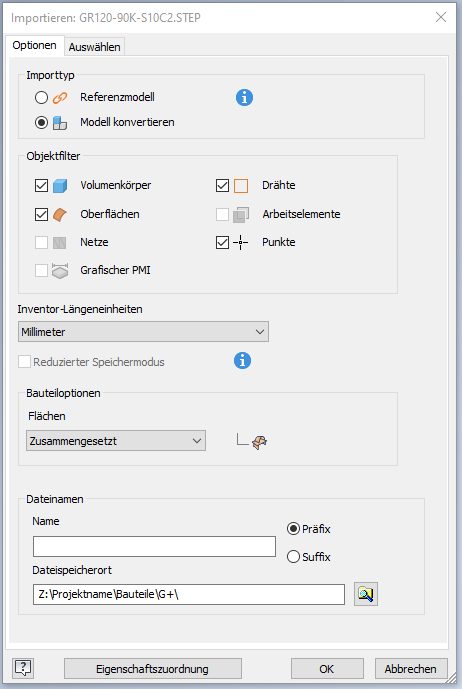
Task: Click the info icon beside Reduzierter Speichermodus
Action: pos(242,361)
